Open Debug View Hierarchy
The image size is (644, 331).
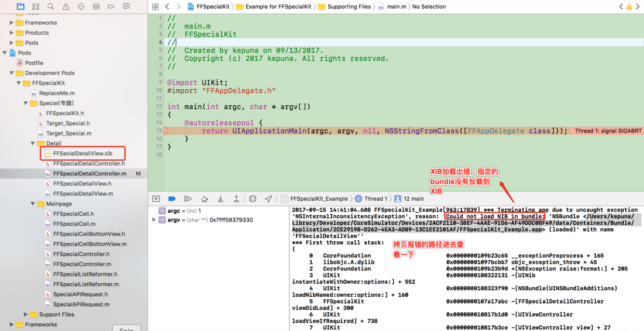253,199
